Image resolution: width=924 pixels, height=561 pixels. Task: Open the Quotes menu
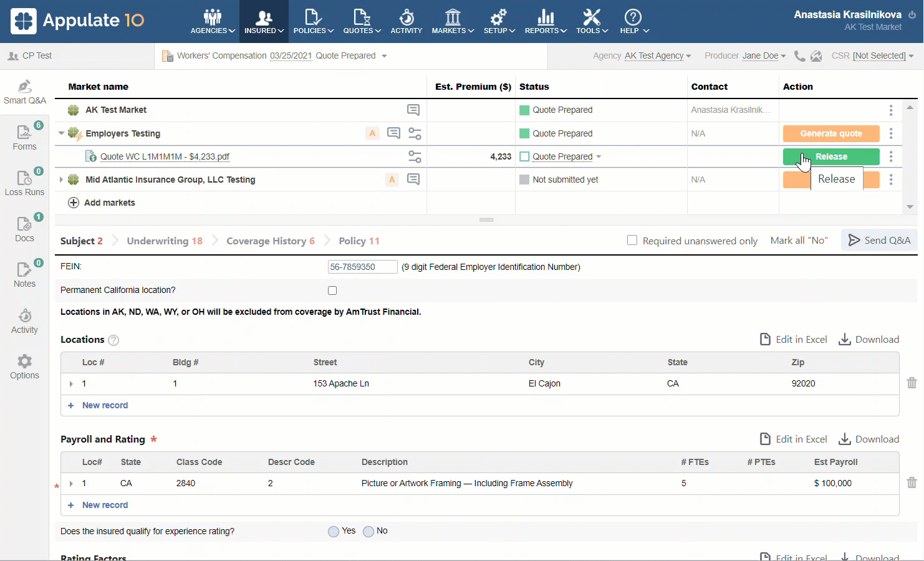click(362, 21)
